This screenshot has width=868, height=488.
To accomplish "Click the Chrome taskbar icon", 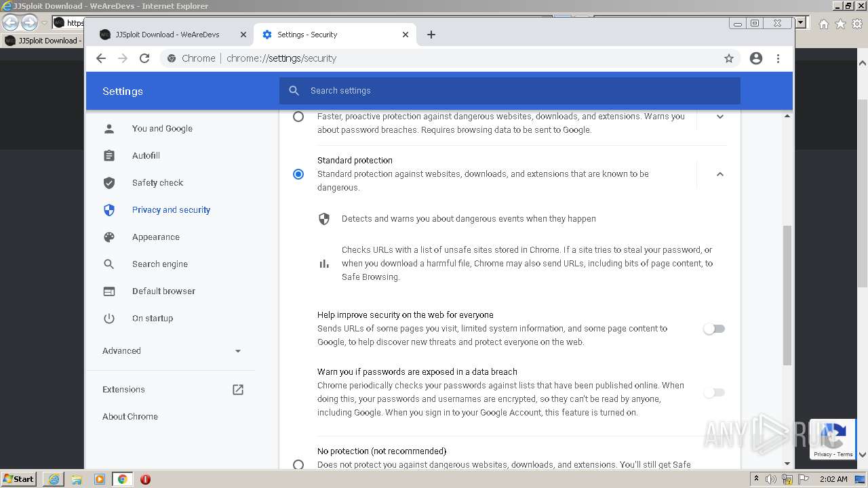I will (123, 479).
